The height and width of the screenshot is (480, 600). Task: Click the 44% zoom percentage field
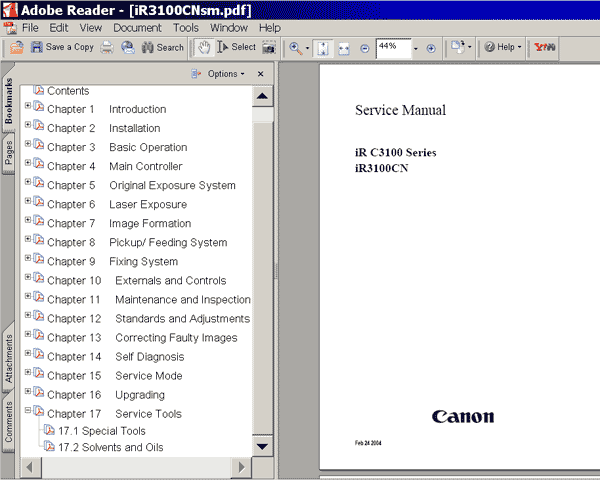[x=394, y=49]
